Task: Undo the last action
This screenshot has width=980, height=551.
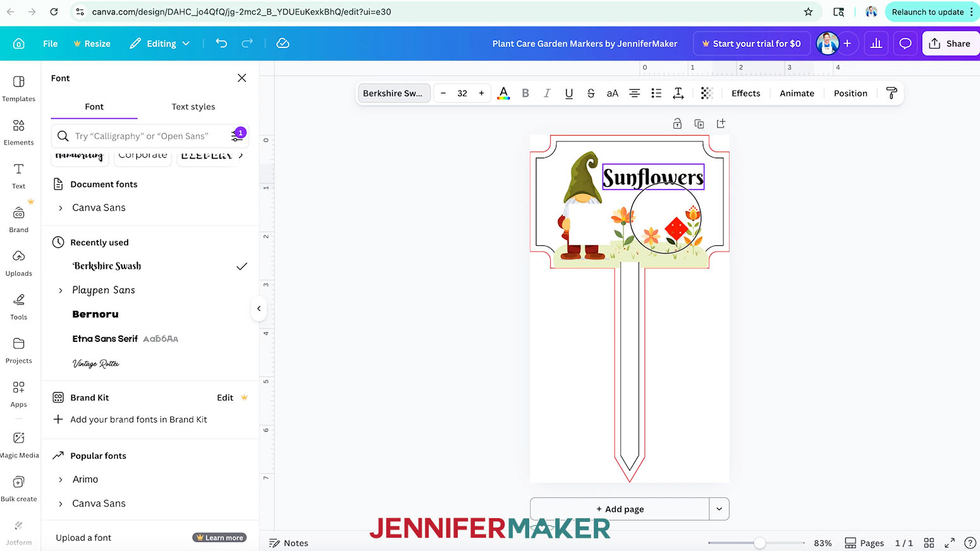Action: (221, 43)
